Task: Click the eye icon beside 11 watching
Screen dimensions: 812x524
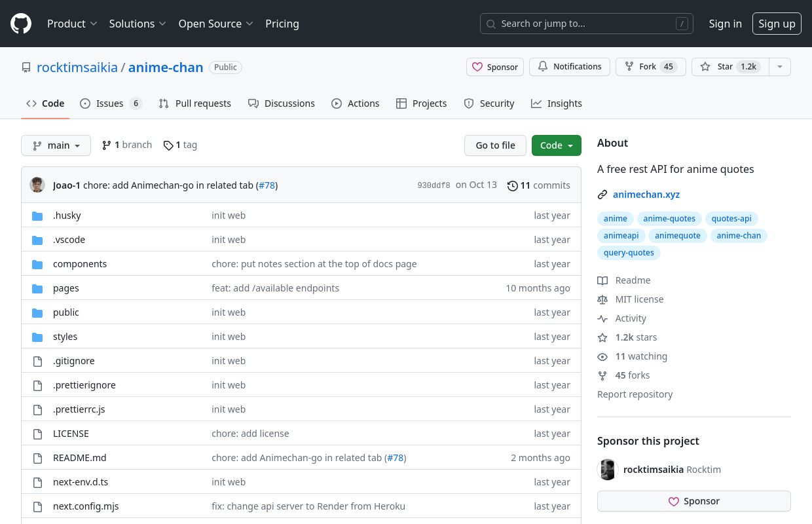Action: click(x=602, y=356)
